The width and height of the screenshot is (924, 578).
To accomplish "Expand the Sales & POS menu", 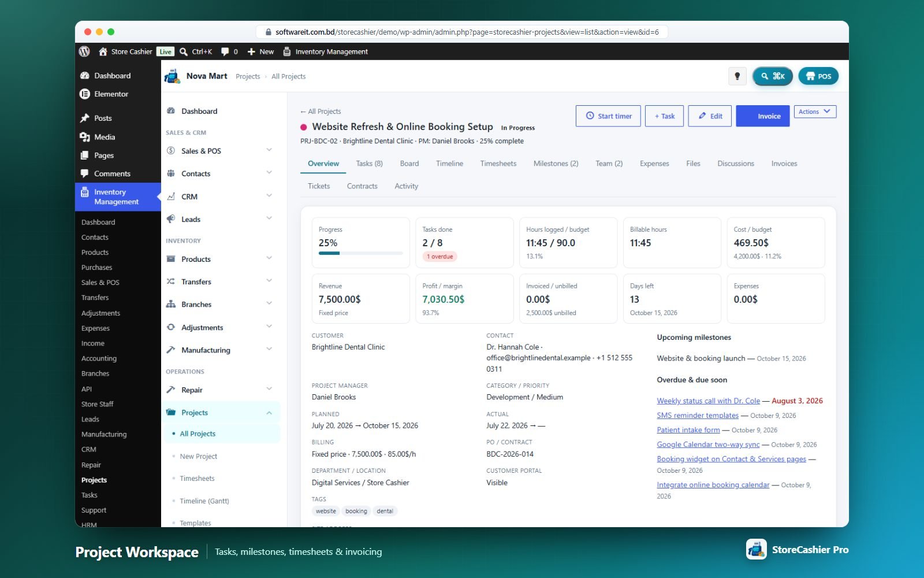I will pyautogui.click(x=269, y=150).
